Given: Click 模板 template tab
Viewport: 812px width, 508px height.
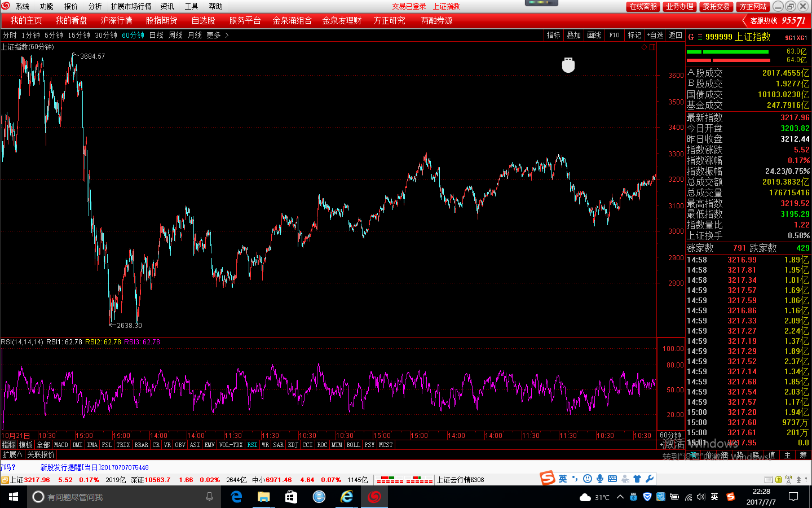Looking at the screenshot, I should [26, 445].
